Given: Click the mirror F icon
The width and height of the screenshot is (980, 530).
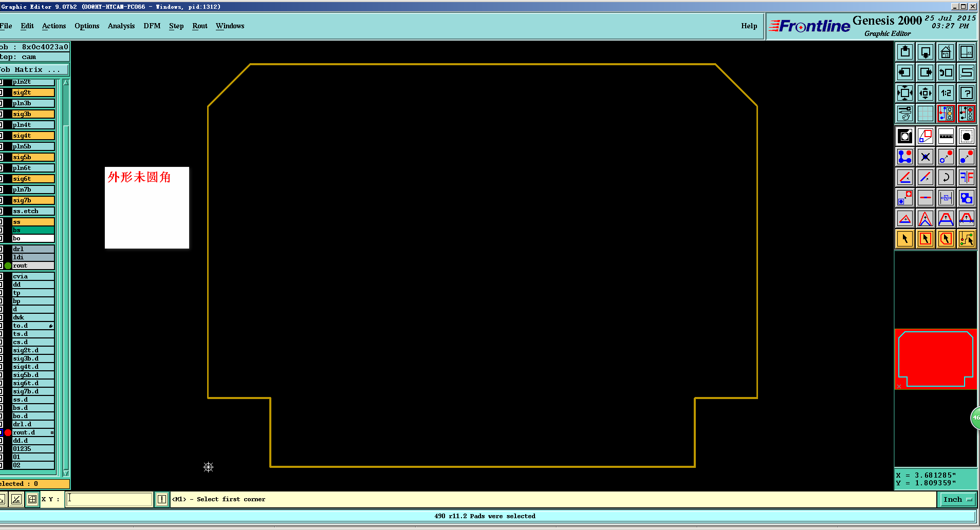Looking at the screenshot, I should 967,177.
